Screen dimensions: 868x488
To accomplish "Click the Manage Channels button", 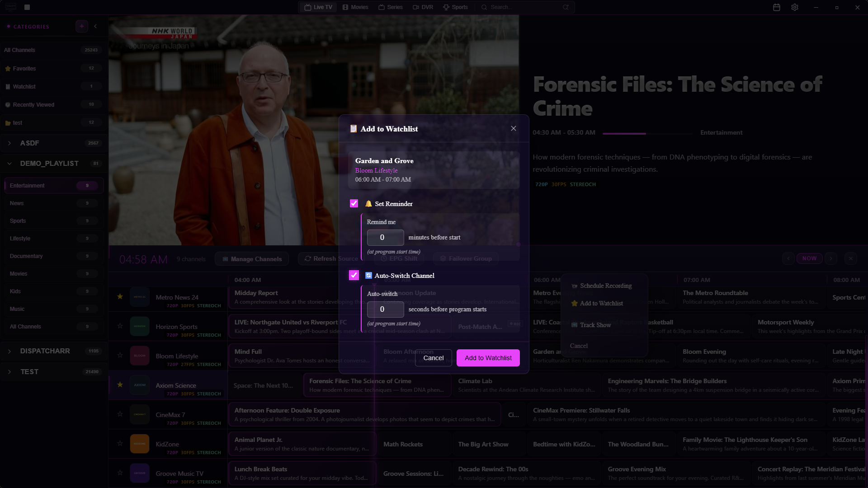I will coord(252,259).
